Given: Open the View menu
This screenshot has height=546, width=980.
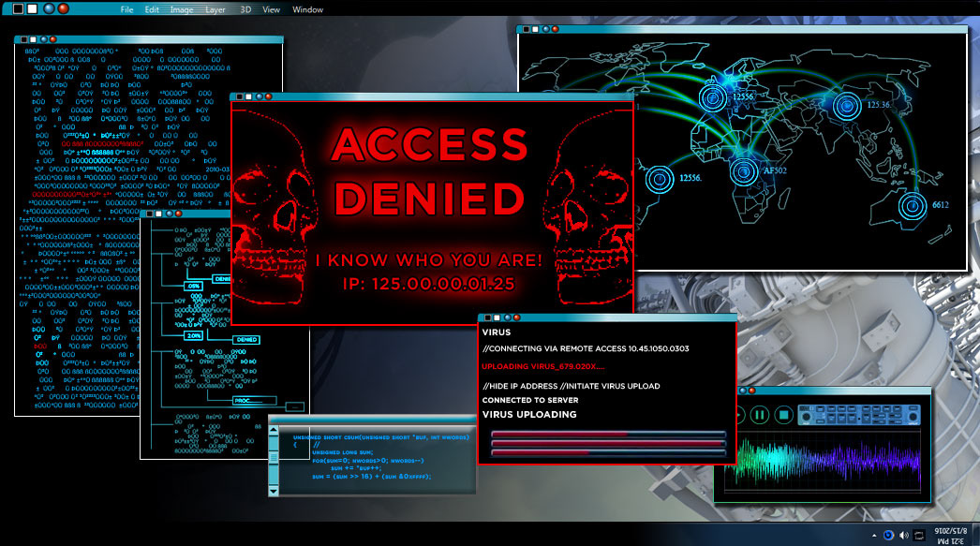Looking at the screenshot, I should tap(272, 10).
